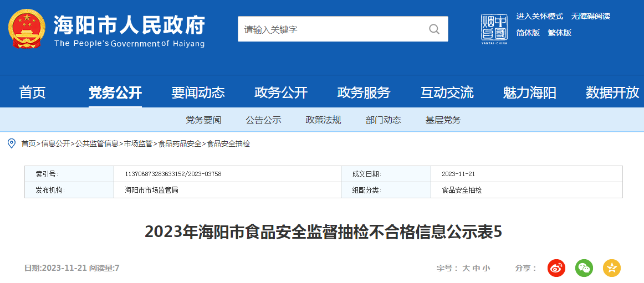Click 食品安全抽检 breadcrumb link
Viewport: 644px width, 283px height.
coord(228,143)
